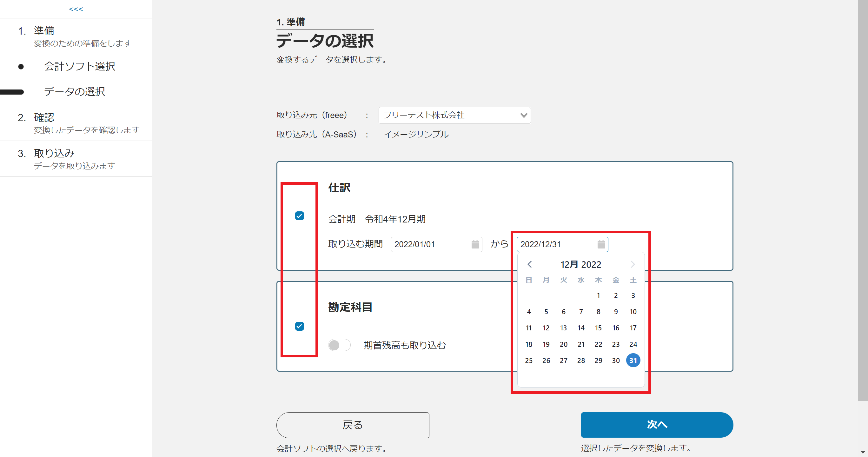Open the 取り込み元 company dropdown
868x457 pixels.
click(x=454, y=115)
